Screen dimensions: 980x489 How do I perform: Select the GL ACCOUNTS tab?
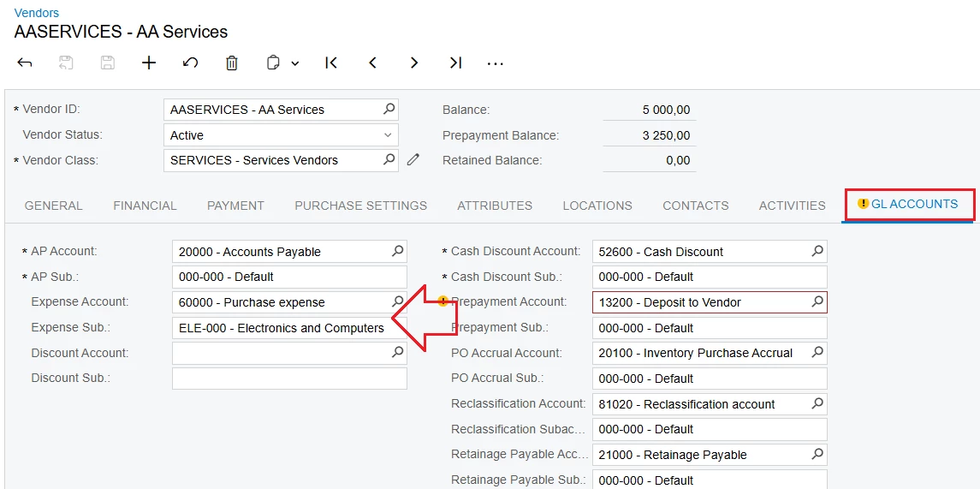[x=909, y=205]
